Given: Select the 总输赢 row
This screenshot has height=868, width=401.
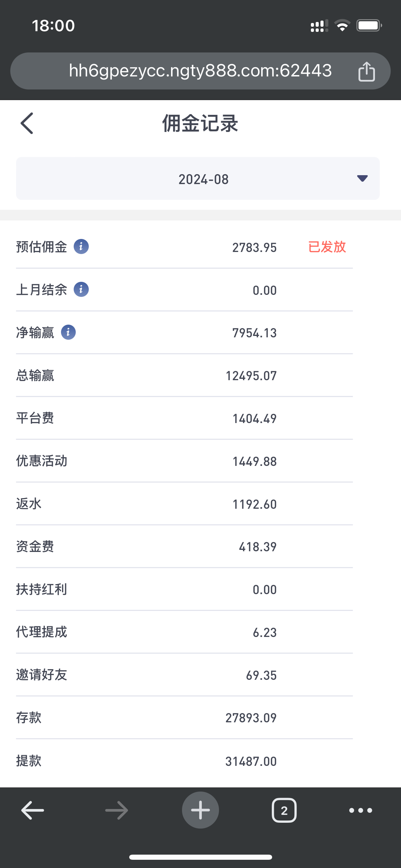Looking at the screenshot, I should click(x=184, y=375).
